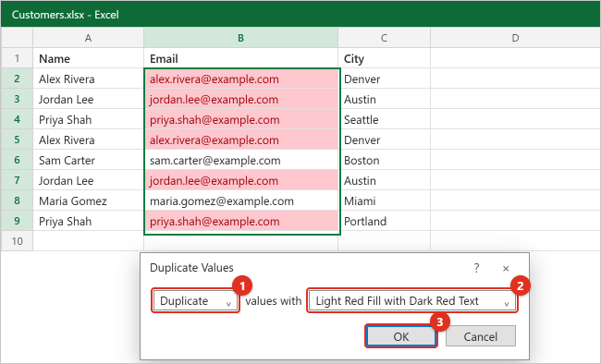This screenshot has height=364, width=601.
Task: Select sam.carter@example.com cell
Action: pos(240,160)
